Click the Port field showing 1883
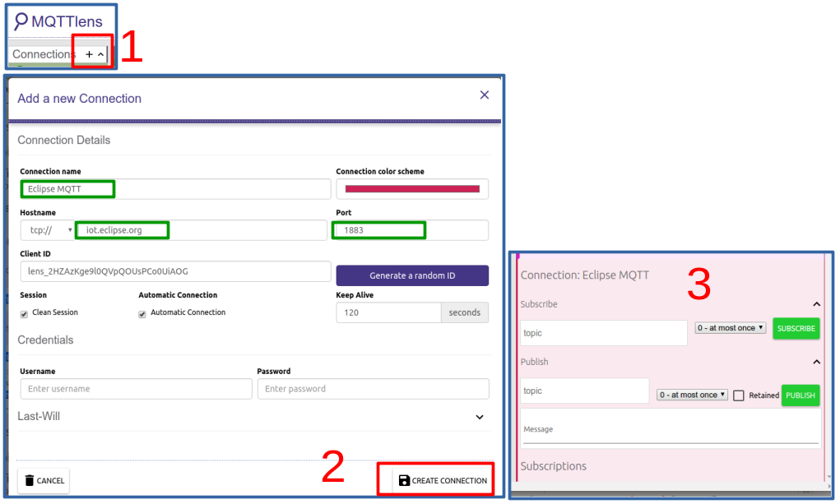The height and width of the screenshot is (504, 840). pyautogui.click(x=412, y=230)
